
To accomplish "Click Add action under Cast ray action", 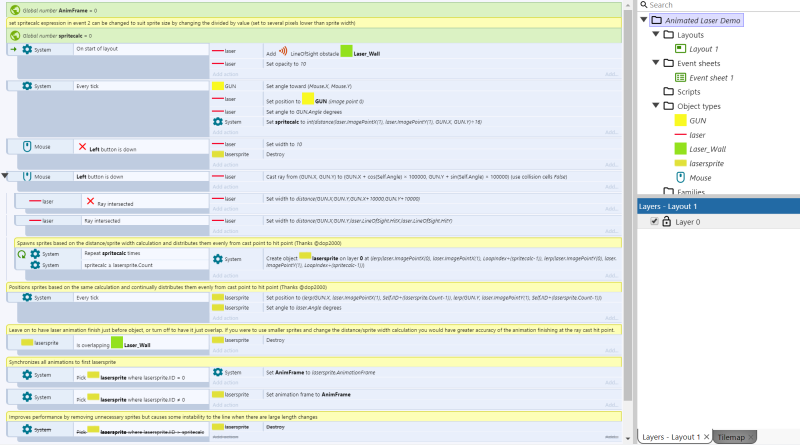I will click(225, 187).
